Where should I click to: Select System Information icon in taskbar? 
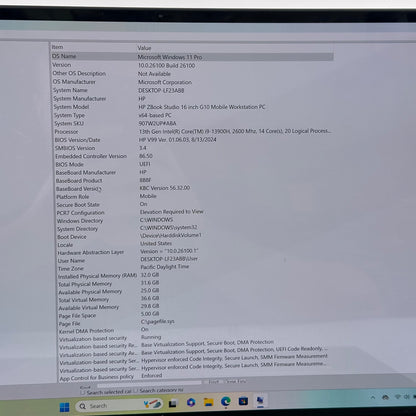coord(260,400)
